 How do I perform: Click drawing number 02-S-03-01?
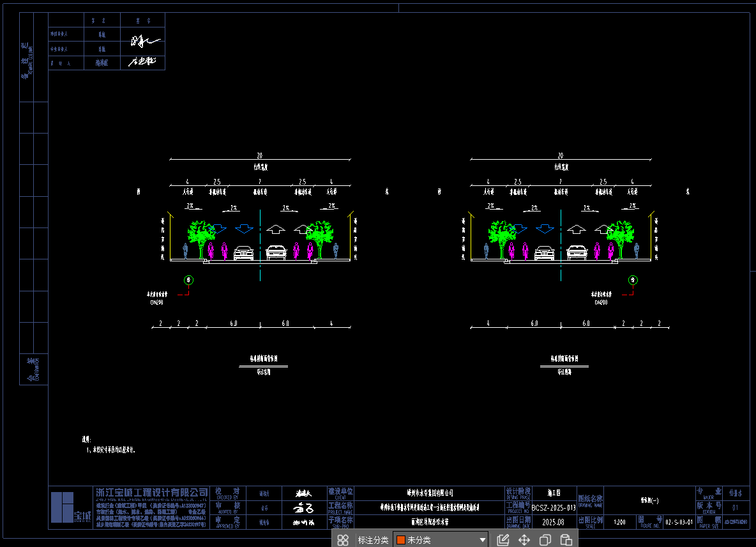click(678, 522)
